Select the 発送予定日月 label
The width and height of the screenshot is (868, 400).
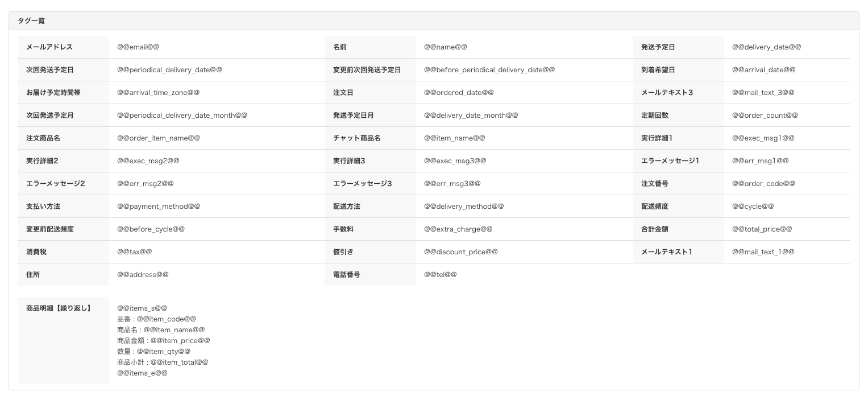coord(354,116)
